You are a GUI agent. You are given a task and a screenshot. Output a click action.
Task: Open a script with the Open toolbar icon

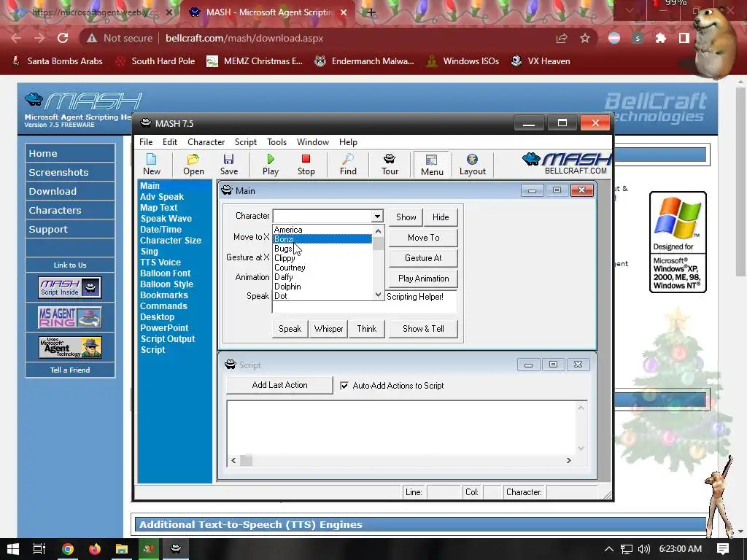tap(193, 164)
